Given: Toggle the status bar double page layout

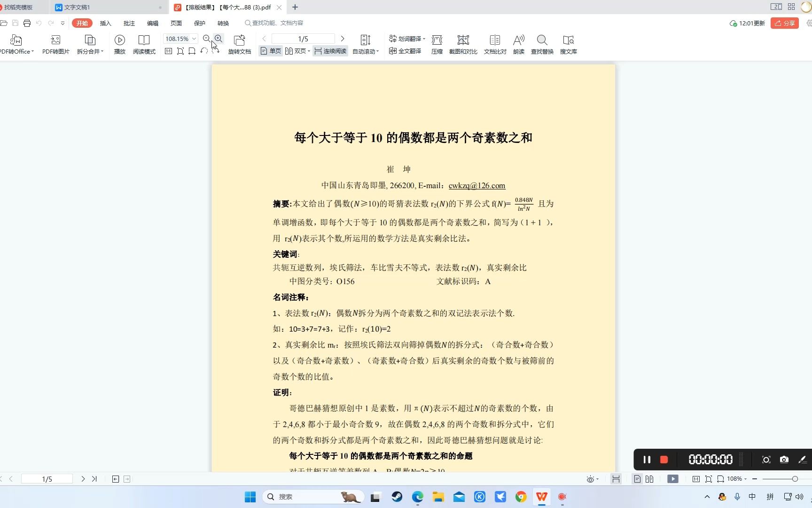Looking at the screenshot, I should point(649,479).
